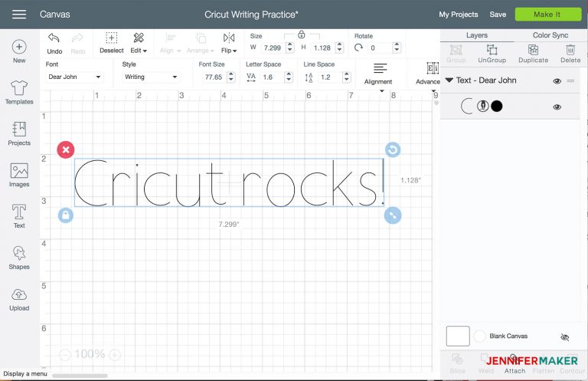
Task: Click the Width input field 7.299
Action: pyautogui.click(x=273, y=48)
